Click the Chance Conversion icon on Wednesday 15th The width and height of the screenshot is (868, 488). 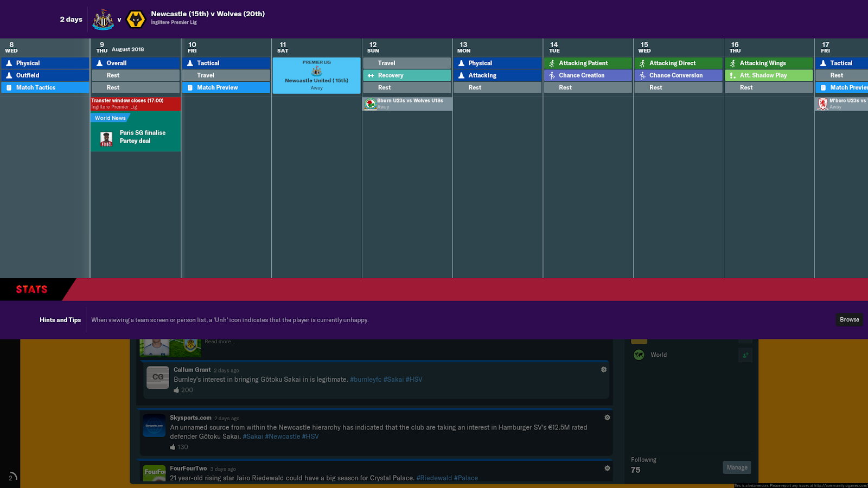point(641,75)
